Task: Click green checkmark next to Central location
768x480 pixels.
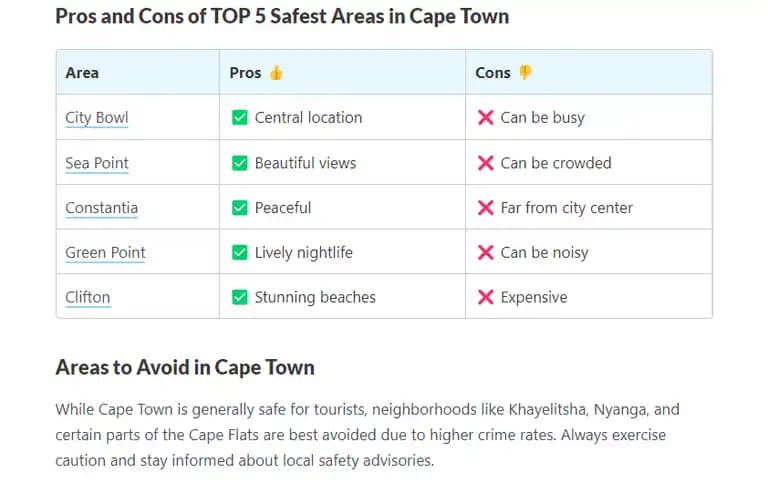Action: point(240,118)
